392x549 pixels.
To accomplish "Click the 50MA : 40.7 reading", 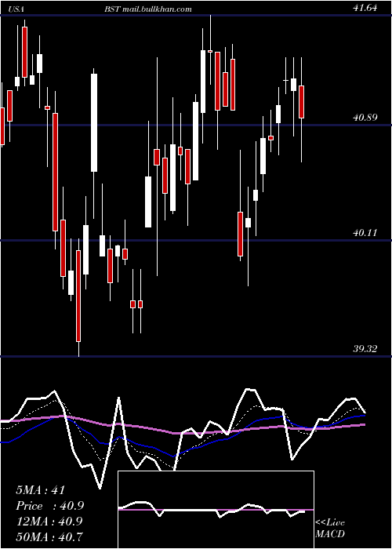I will click(49, 536).
